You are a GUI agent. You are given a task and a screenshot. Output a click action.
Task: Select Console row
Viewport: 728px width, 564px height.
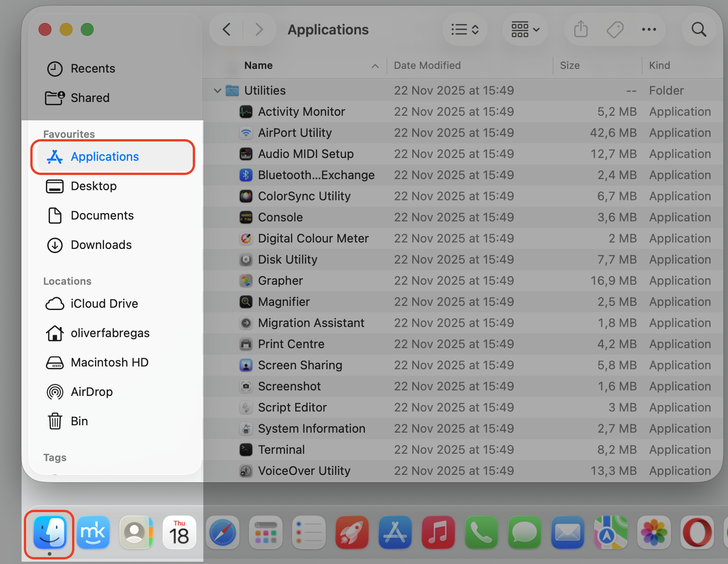pos(463,217)
